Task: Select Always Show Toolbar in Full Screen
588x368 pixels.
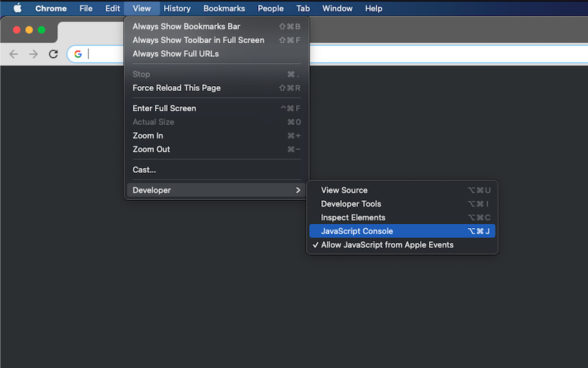Action: point(217,40)
